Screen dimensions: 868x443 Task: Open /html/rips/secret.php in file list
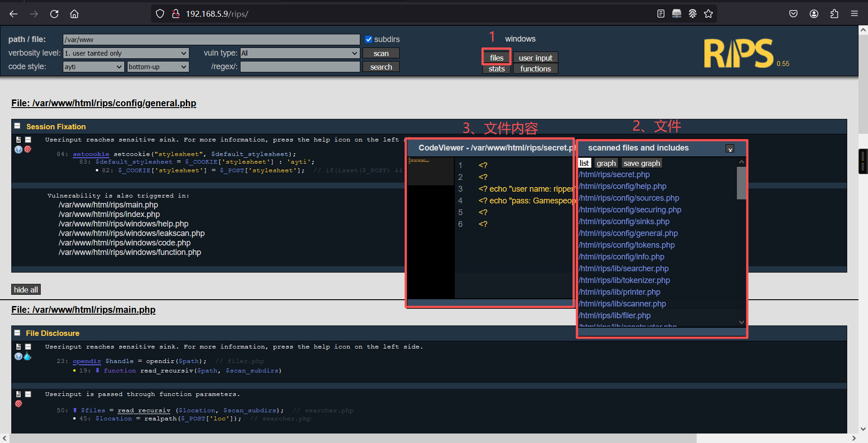614,174
